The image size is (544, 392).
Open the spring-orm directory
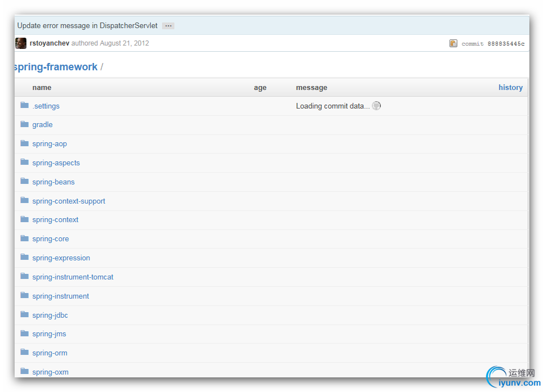tap(50, 353)
